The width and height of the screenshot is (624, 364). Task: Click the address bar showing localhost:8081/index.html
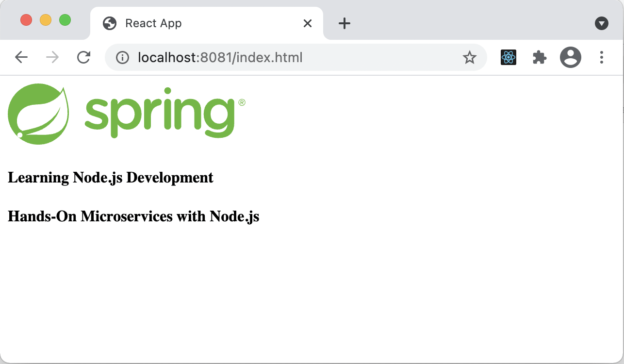(x=291, y=58)
